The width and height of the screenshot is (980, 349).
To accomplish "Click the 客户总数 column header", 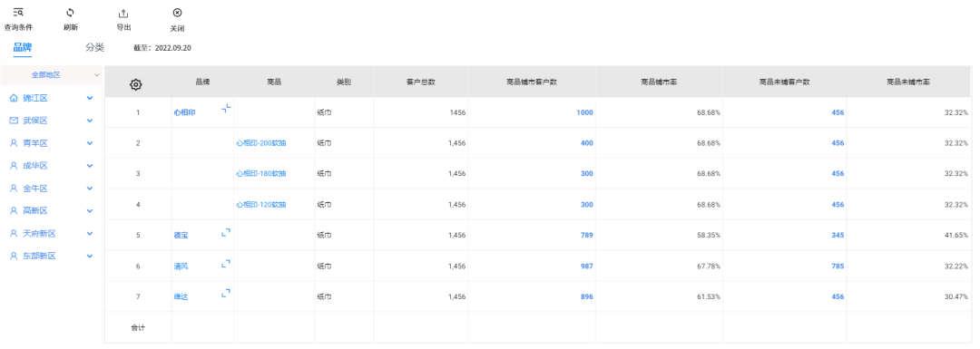I will 421,82.
